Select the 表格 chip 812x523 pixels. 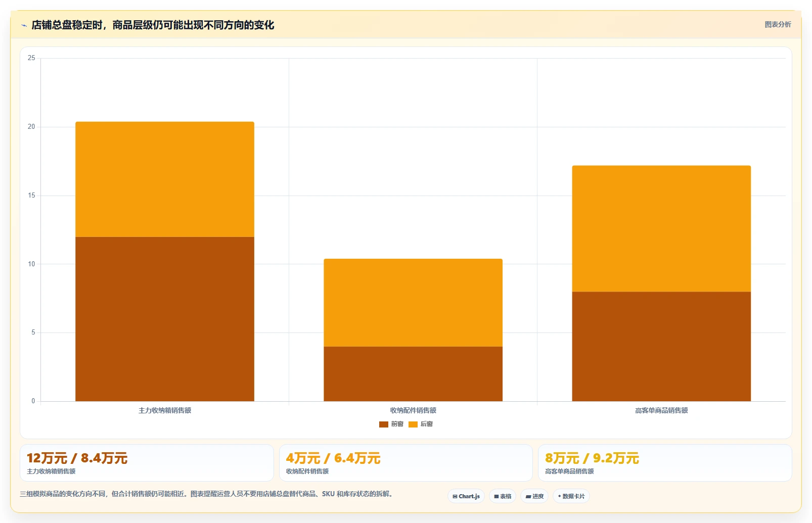pos(503,496)
